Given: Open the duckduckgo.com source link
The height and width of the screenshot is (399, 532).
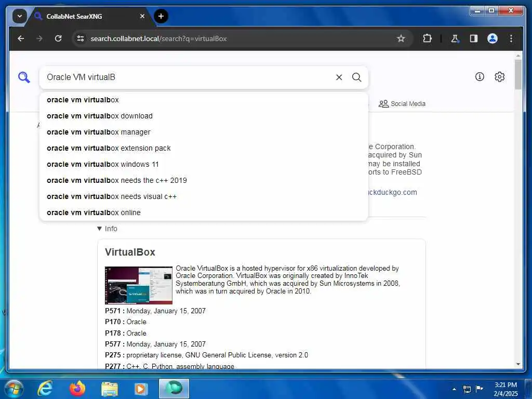Looking at the screenshot, I should [x=393, y=192].
